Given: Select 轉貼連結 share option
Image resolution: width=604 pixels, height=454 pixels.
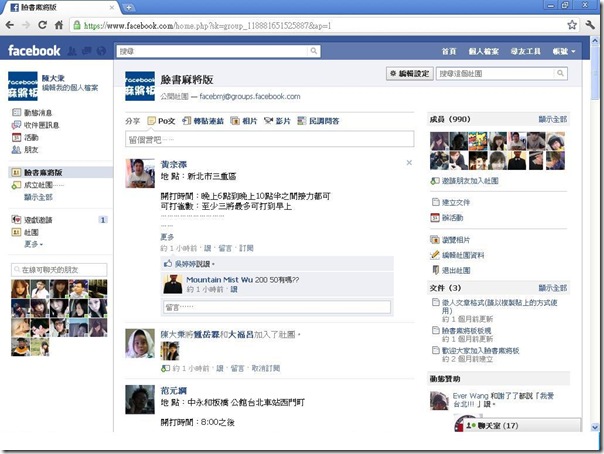Looking at the screenshot, I should [203, 121].
